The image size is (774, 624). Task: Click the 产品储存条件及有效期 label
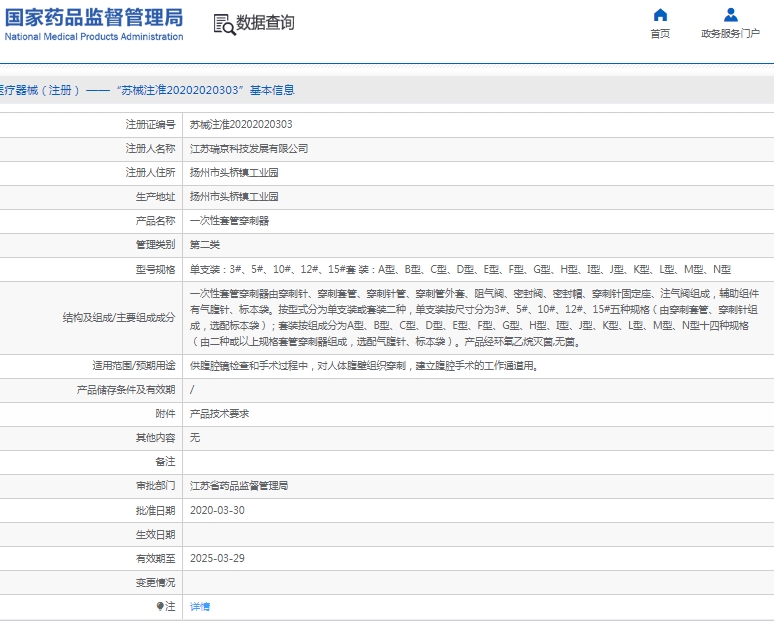pyautogui.click(x=126, y=390)
